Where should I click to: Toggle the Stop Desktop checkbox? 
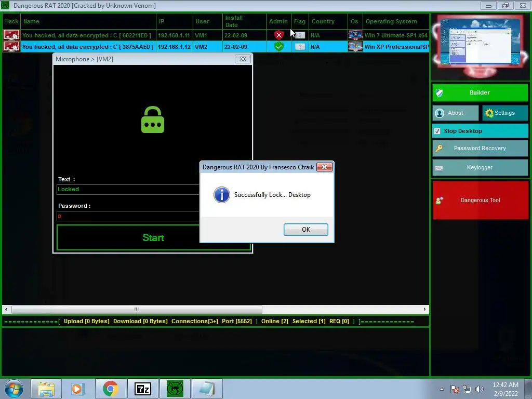[x=437, y=131]
